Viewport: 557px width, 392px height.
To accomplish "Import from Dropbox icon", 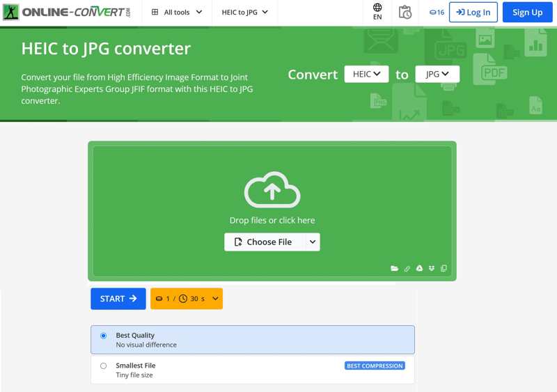I will pyautogui.click(x=431, y=268).
